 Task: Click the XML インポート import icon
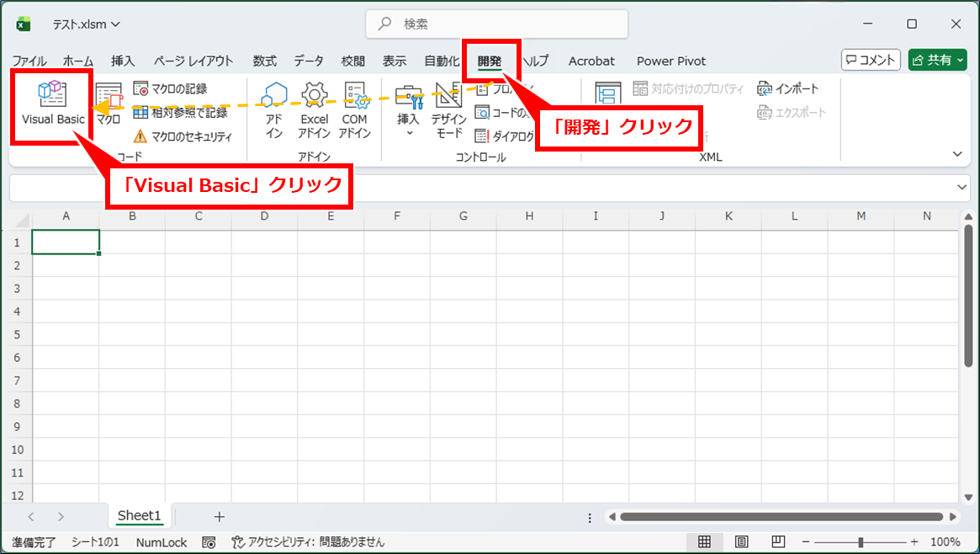(x=764, y=88)
